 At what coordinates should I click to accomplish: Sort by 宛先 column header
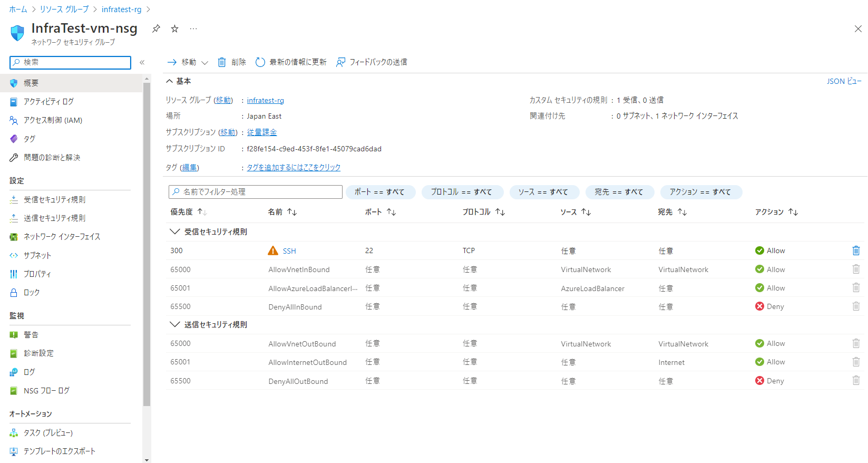click(x=672, y=212)
